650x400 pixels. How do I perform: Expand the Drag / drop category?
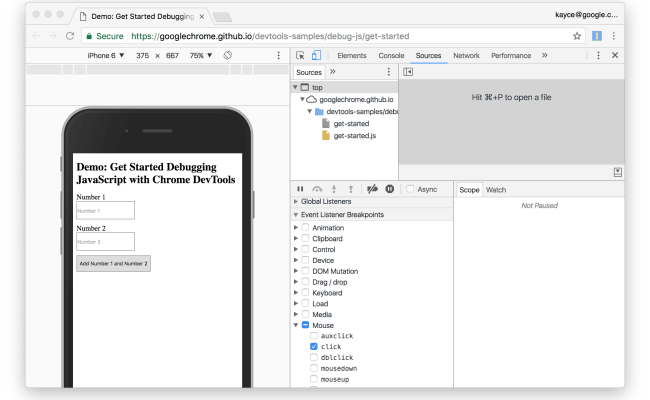296,281
